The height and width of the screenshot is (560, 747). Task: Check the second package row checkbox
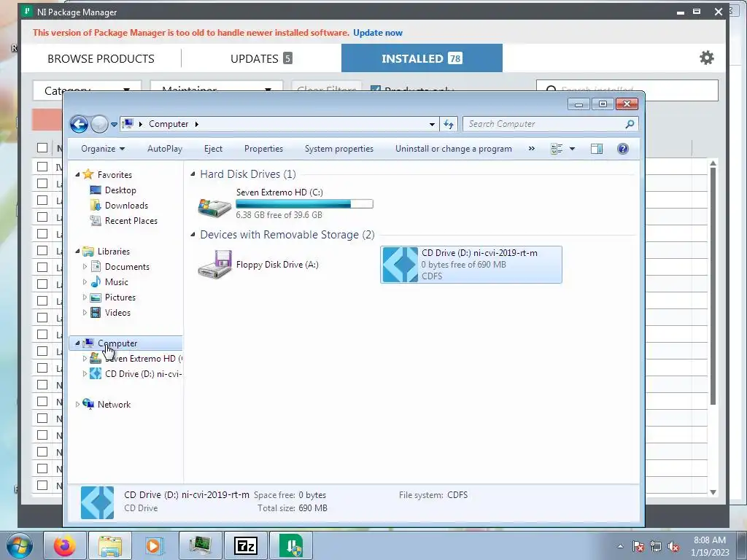[x=42, y=183]
